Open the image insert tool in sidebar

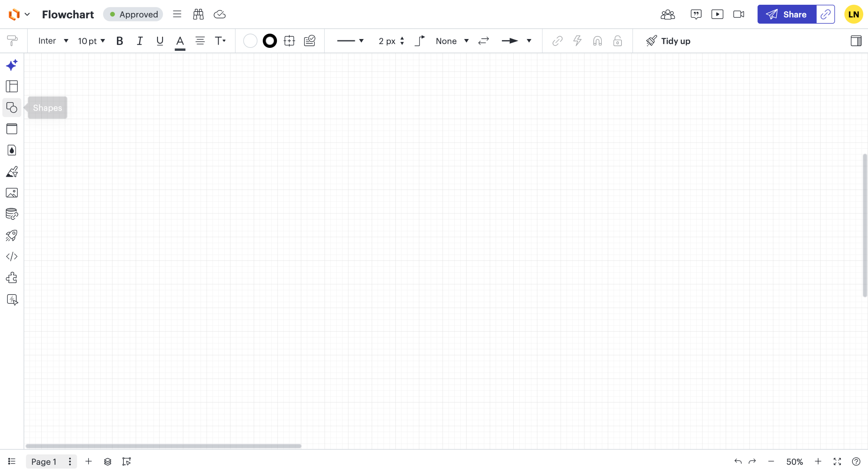[x=12, y=193]
